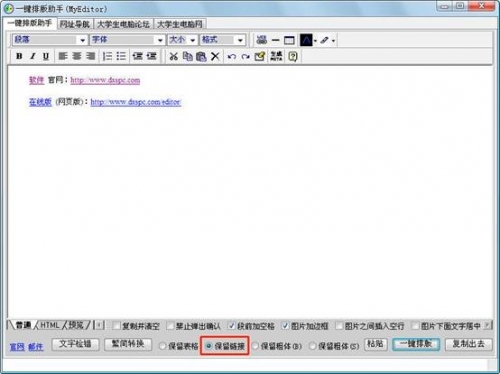Click the insert table icon
Viewport: 500px width, 374px height.
(x=289, y=40)
